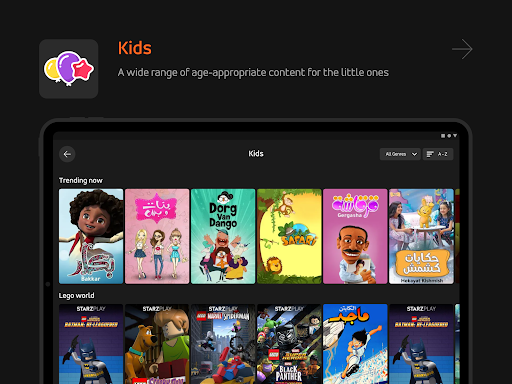Open the Bakkar show thumbnail

(x=91, y=236)
